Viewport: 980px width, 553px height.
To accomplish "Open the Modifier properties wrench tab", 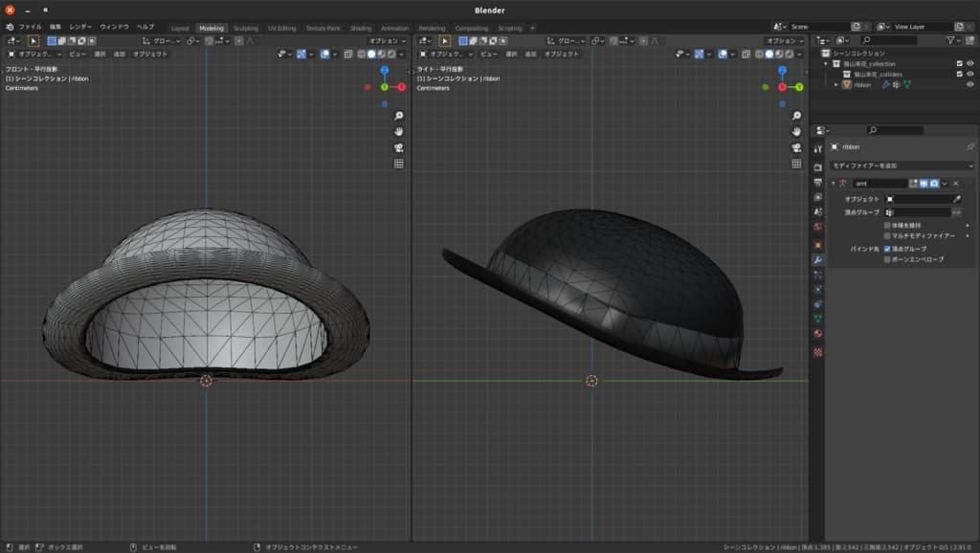I will tap(817, 259).
